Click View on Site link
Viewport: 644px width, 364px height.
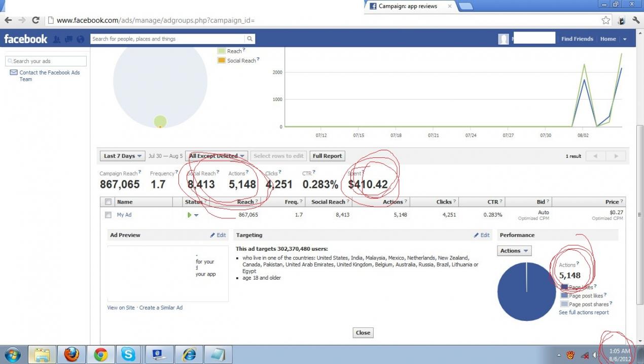pyautogui.click(x=121, y=308)
